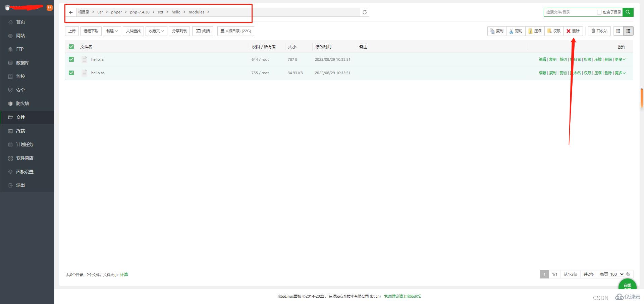Click 退出 logout in sidebar
644x304 pixels.
(x=27, y=185)
